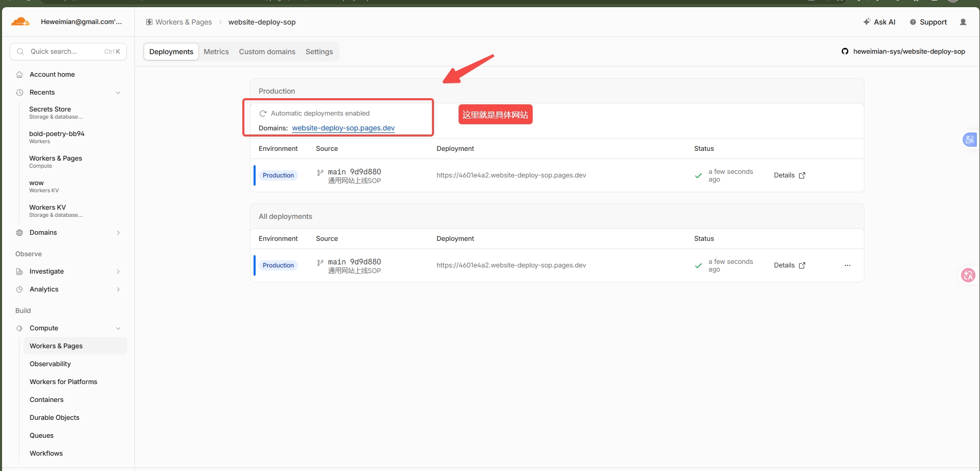The height and width of the screenshot is (471, 980).
Task: Expand the Domains menu chevron
Action: 118,233
